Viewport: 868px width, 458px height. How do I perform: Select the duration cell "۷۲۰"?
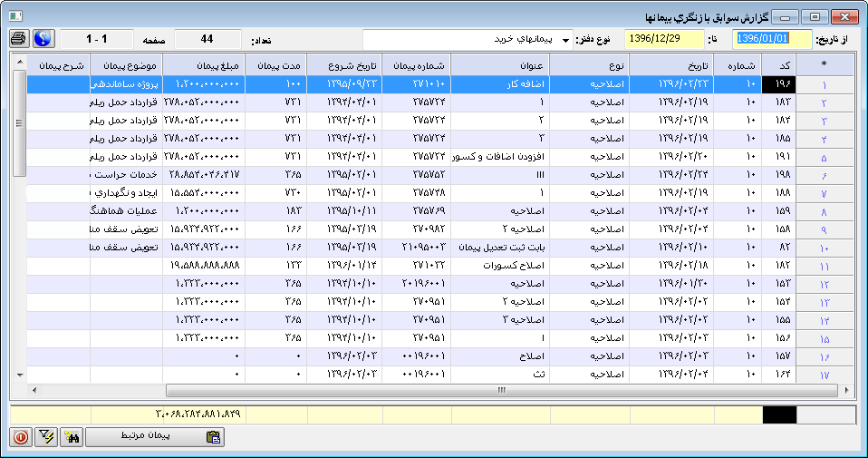pyautogui.click(x=276, y=193)
